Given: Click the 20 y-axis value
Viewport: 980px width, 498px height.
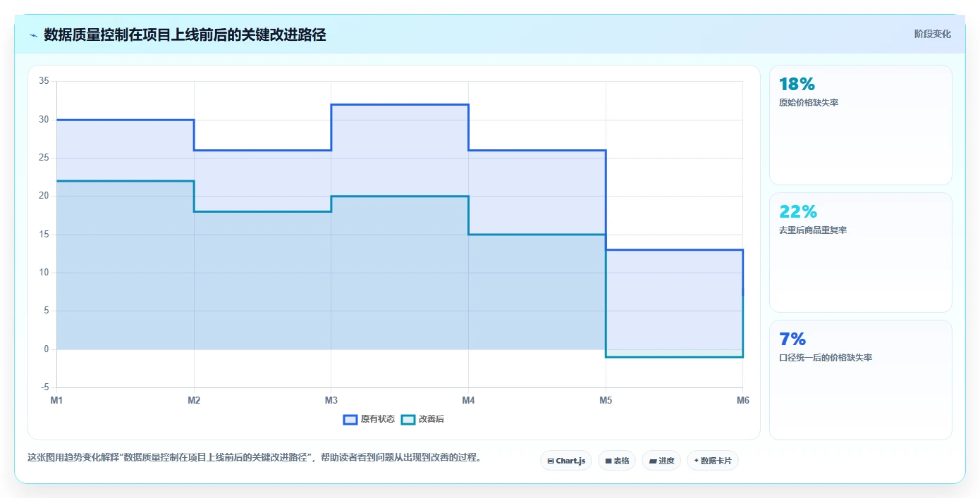Looking at the screenshot, I should click(x=44, y=196).
